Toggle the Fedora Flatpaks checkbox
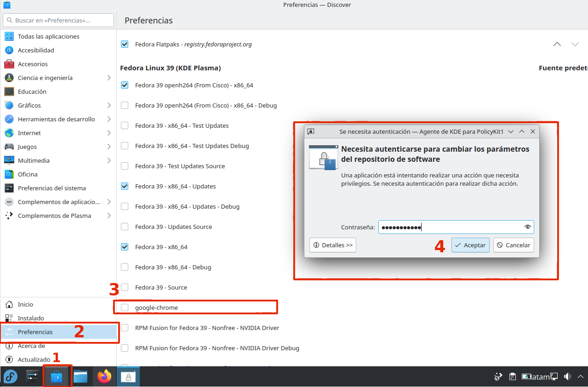Screen dimensions: 588x387 pos(125,45)
